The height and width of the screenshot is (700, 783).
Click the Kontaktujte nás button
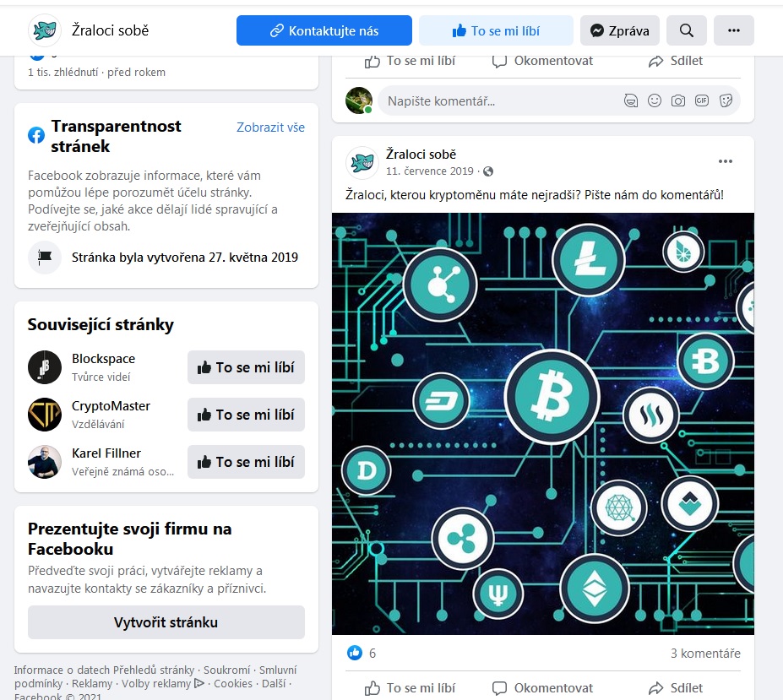coord(324,30)
